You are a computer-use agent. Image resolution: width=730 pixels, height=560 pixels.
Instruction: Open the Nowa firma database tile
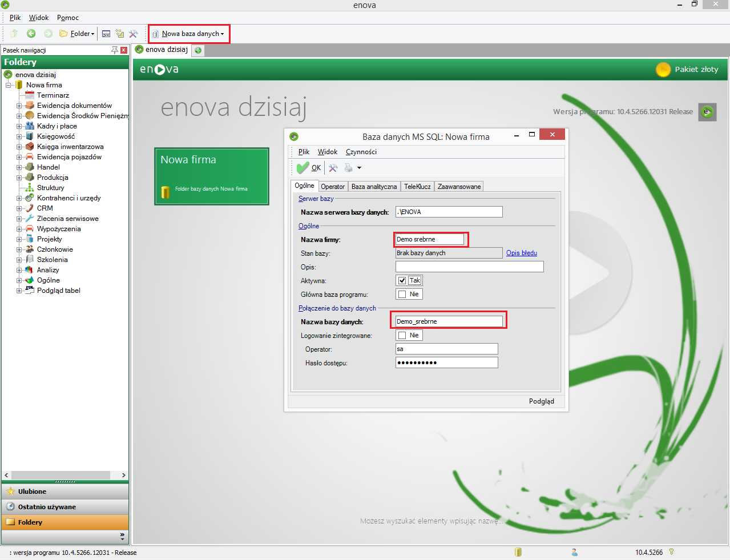coord(212,176)
